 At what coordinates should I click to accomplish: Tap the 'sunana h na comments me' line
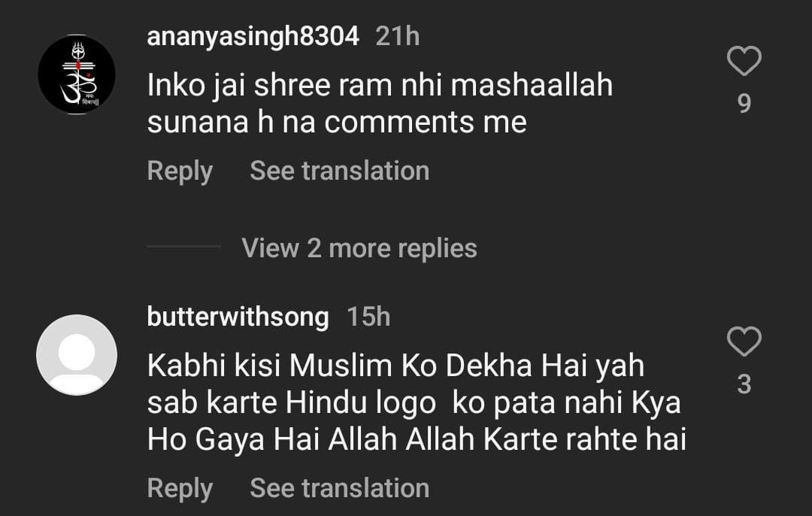tap(337, 123)
